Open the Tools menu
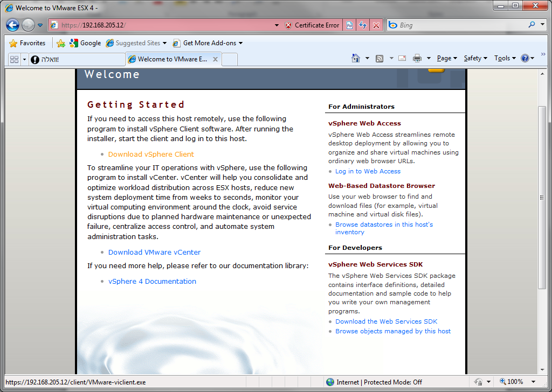Image resolution: width=552 pixels, height=392 pixels. (x=505, y=58)
